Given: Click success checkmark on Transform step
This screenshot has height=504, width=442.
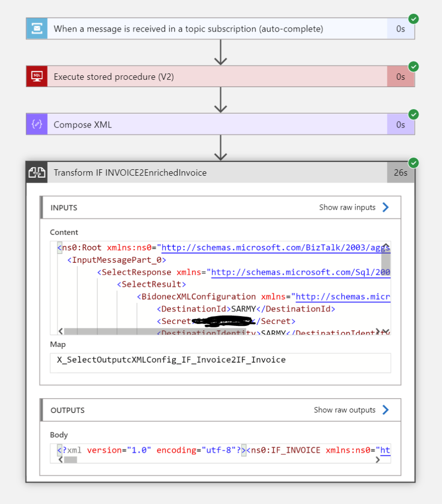Looking at the screenshot, I should (x=413, y=162).
